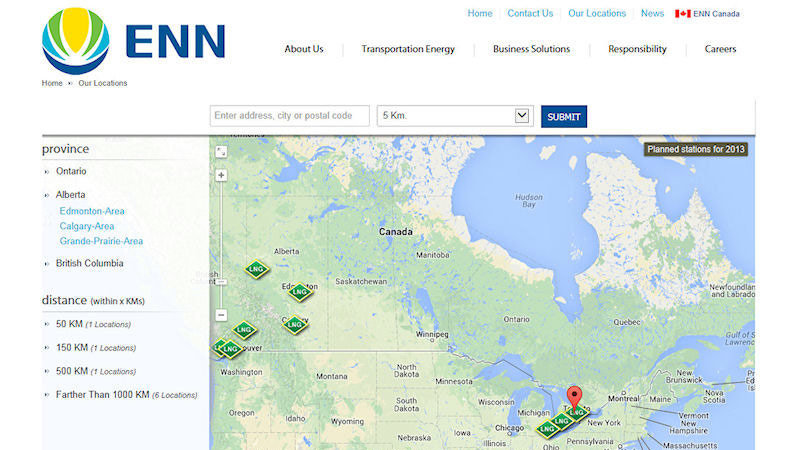This screenshot has height=450, width=800.
Task: Submit the location search
Action: (564, 116)
